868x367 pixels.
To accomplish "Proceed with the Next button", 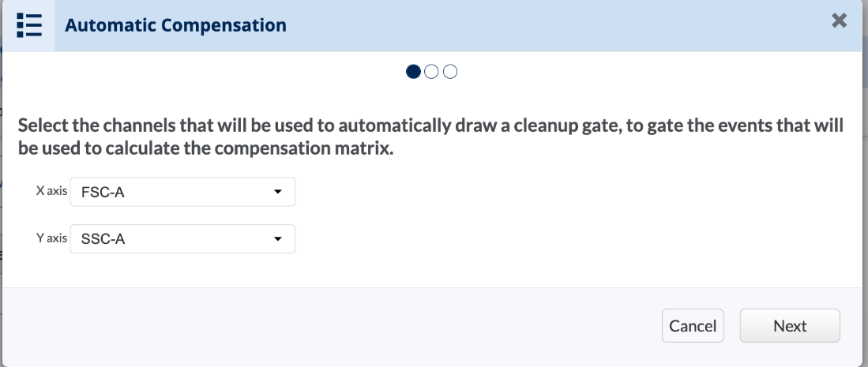I will [x=790, y=326].
